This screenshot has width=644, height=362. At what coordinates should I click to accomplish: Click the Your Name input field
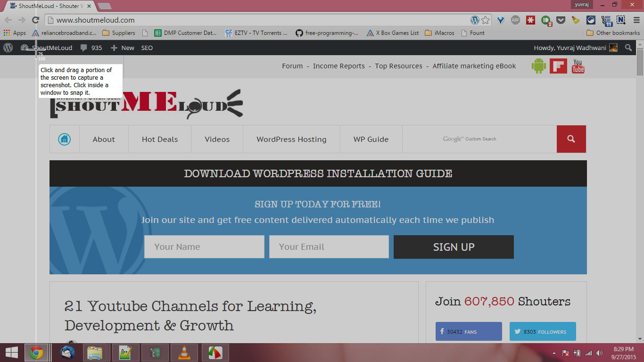(x=204, y=247)
